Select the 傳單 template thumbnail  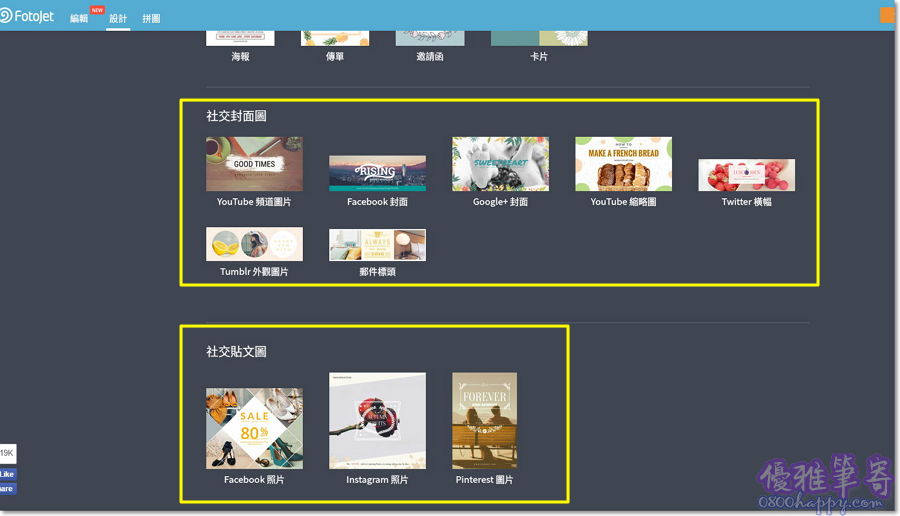point(335,38)
